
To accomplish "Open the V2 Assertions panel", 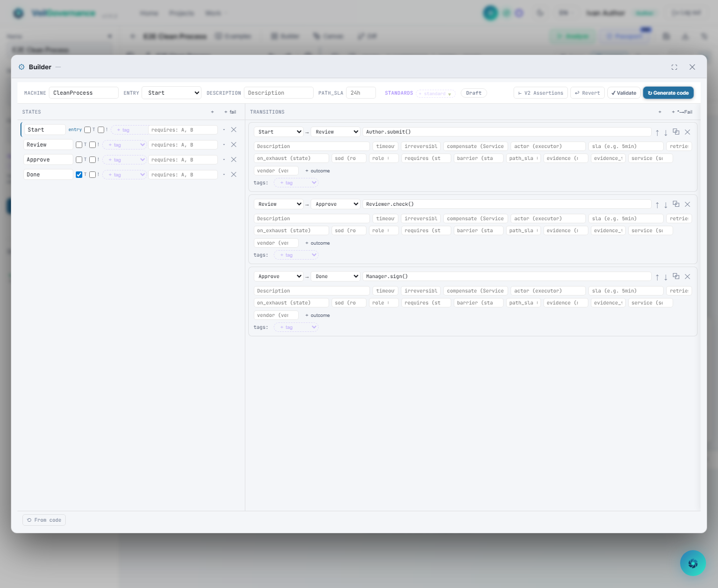I will [540, 93].
